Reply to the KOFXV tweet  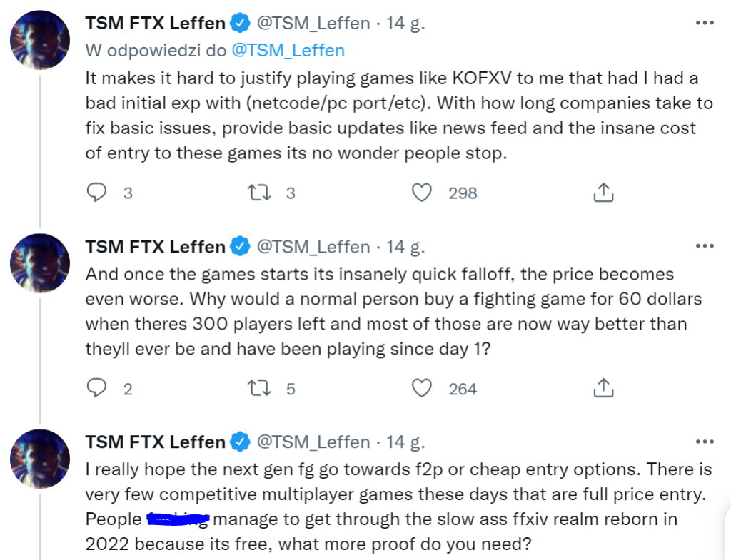tap(97, 193)
